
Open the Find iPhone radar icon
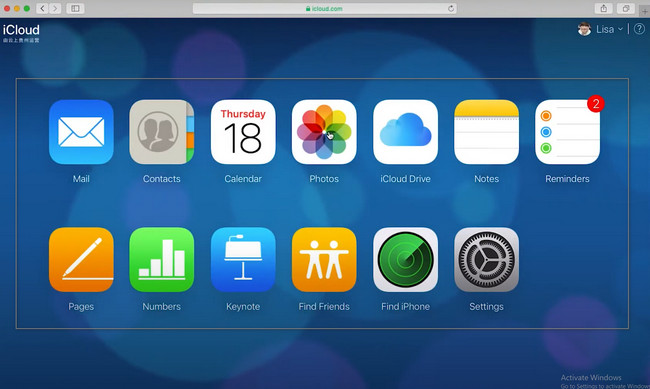pyautogui.click(x=405, y=260)
